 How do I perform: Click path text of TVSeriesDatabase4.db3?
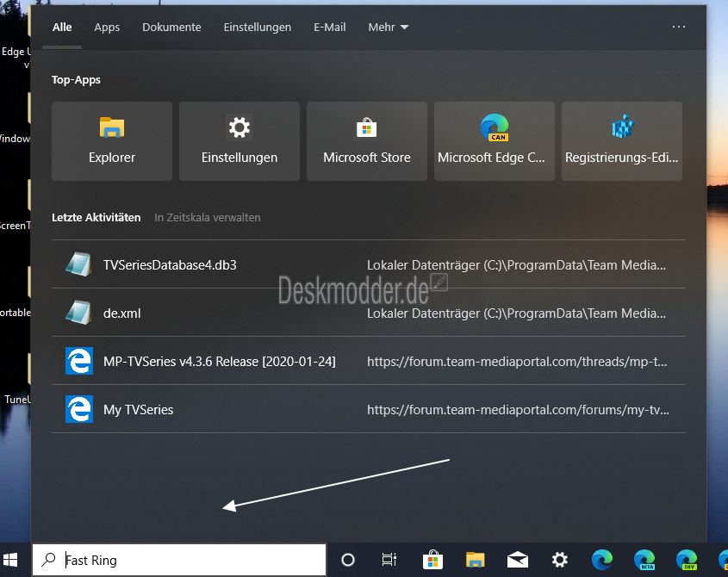(516, 265)
